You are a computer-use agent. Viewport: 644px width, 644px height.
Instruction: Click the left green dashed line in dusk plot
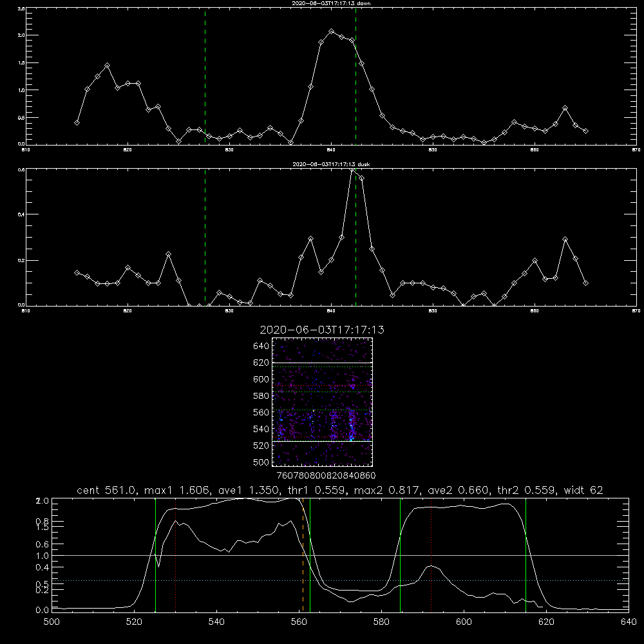tap(205, 238)
